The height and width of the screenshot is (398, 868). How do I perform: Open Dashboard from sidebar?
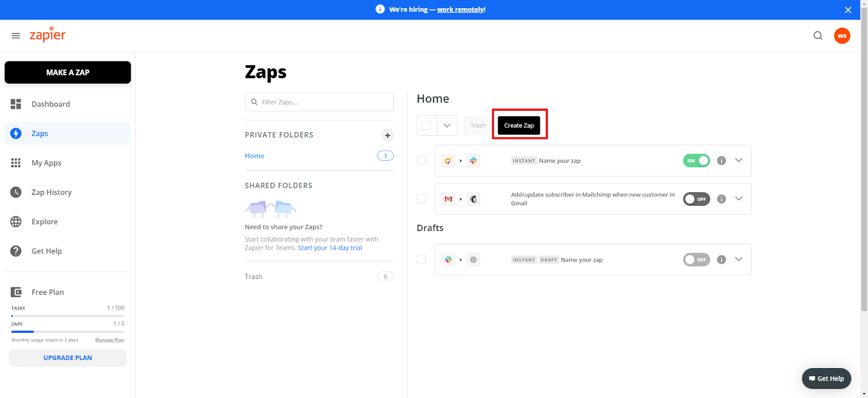[68, 104]
